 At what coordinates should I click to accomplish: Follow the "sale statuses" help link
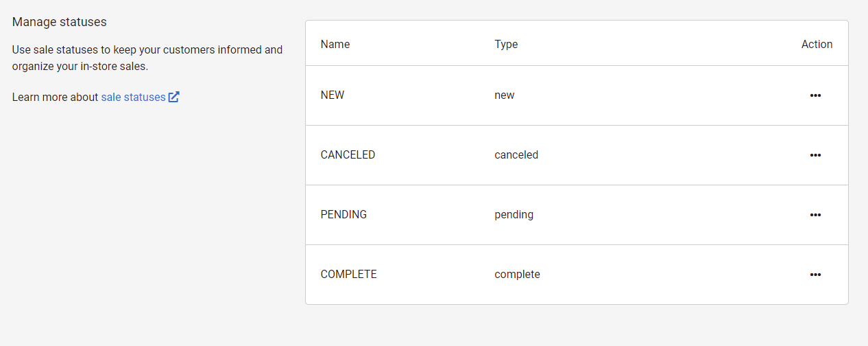pyautogui.click(x=133, y=97)
